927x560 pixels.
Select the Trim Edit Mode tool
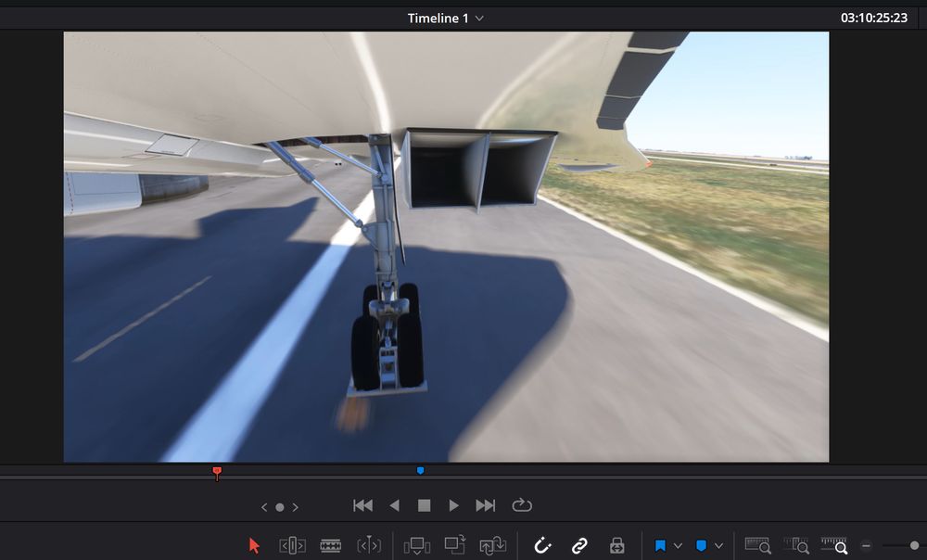(292, 545)
